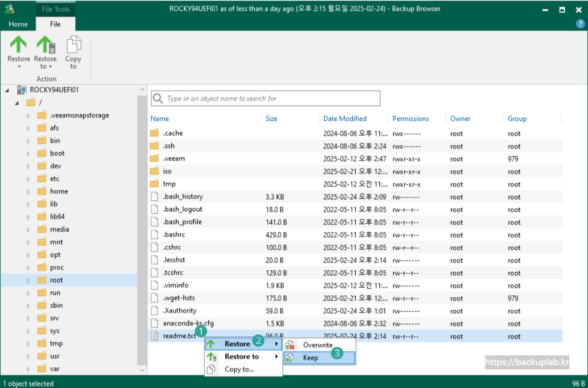This screenshot has height=388, width=588.
Task: Click the Overwrite icon in submenu
Action: click(290, 345)
